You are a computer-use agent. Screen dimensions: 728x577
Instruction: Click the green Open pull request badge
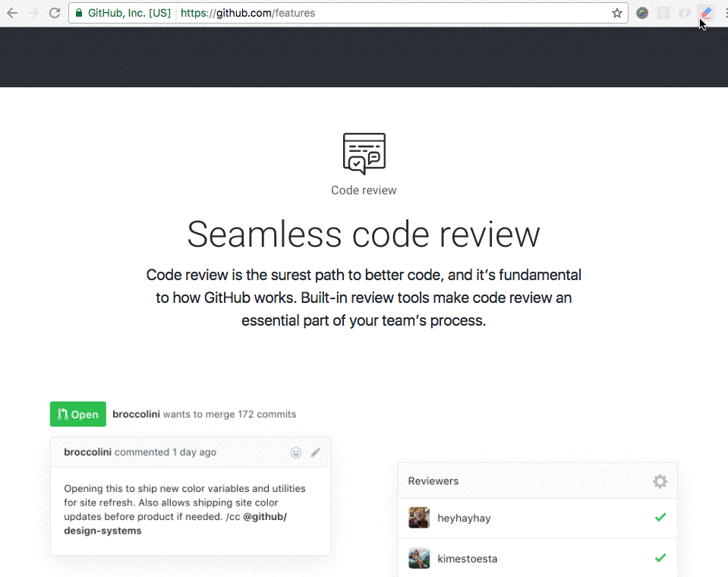[x=78, y=414]
